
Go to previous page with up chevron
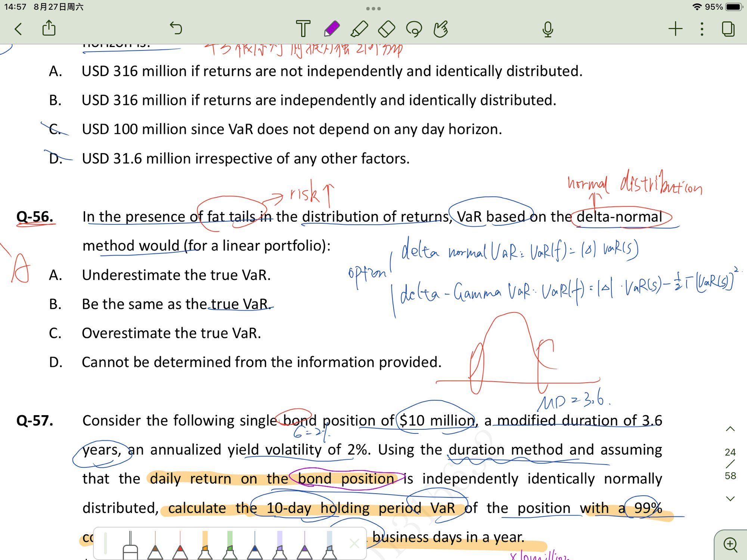point(730,429)
